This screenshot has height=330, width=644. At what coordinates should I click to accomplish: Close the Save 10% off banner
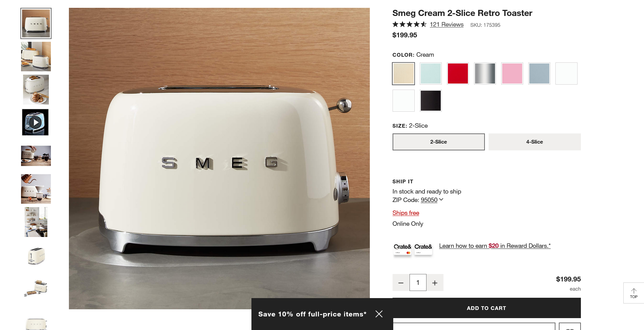379,314
